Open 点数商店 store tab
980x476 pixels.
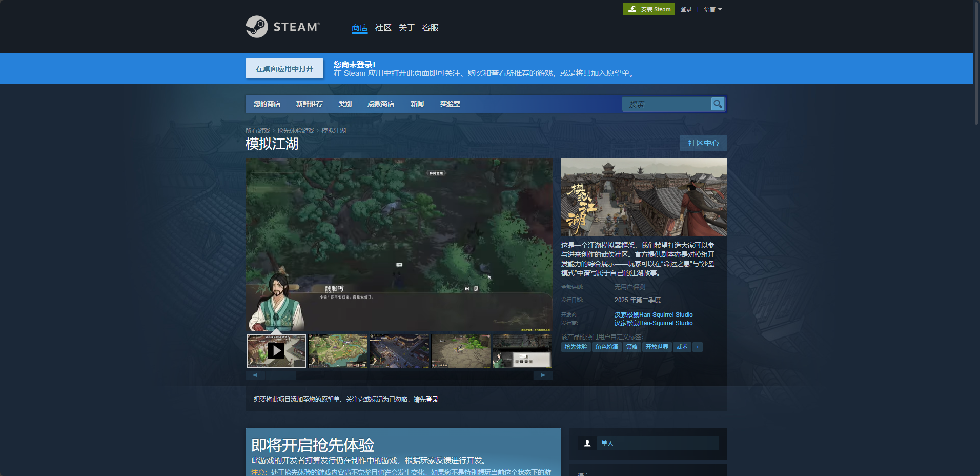[381, 104]
